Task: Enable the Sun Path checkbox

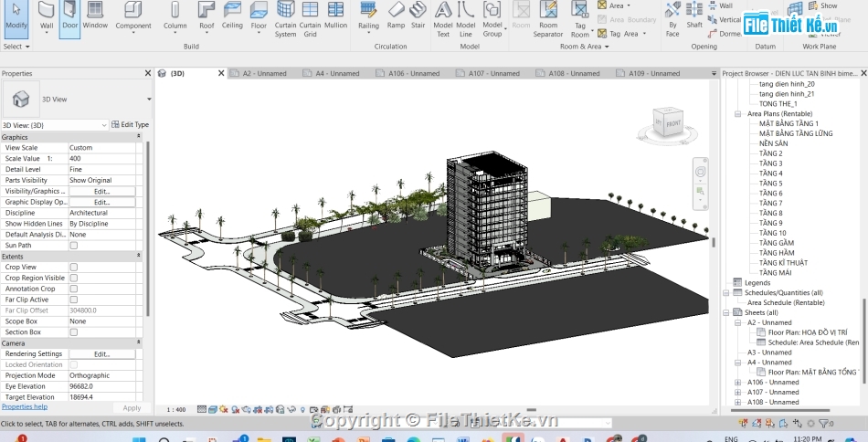Action: (74, 246)
